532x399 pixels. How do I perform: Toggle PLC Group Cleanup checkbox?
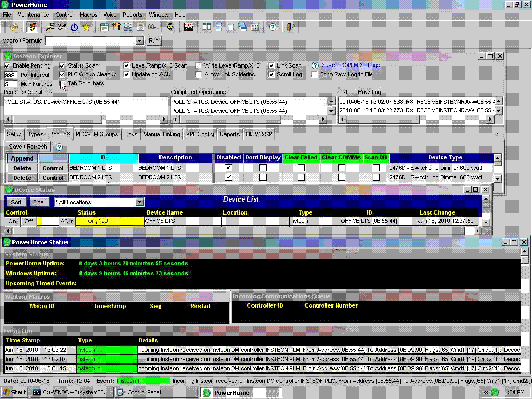[62, 74]
